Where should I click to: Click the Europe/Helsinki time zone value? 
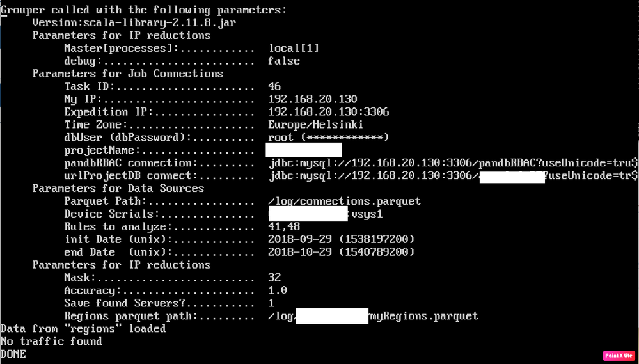pyautogui.click(x=316, y=125)
